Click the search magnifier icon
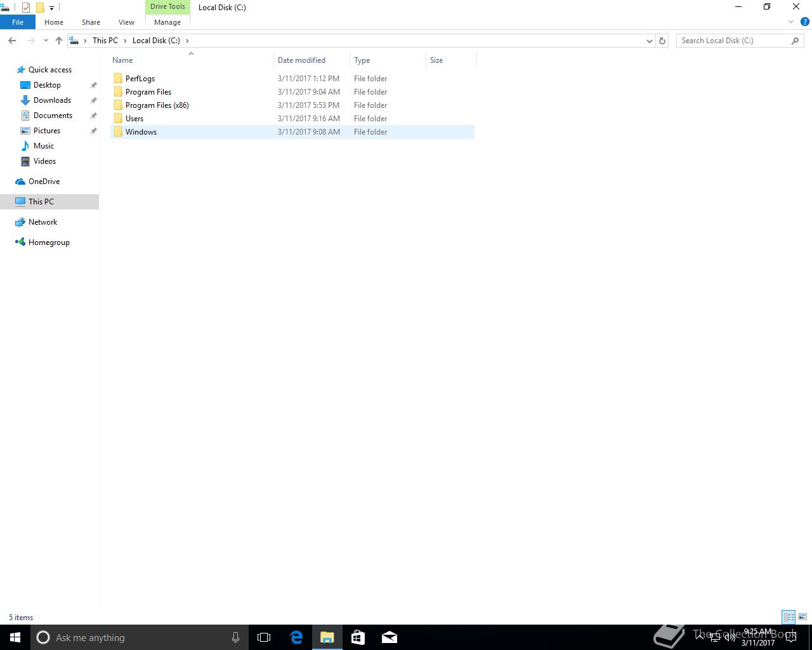Viewport: 812px width, 650px height. [795, 41]
